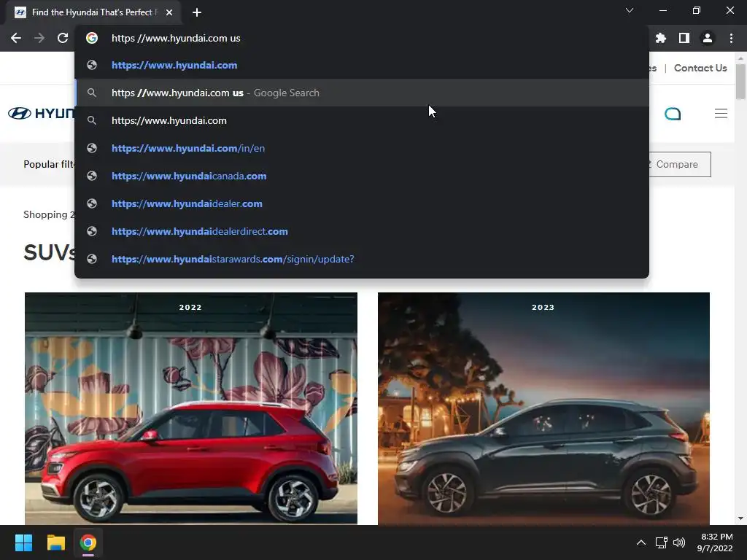Click into the address bar text field
This screenshot has height=560, width=747.
pos(362,38)
